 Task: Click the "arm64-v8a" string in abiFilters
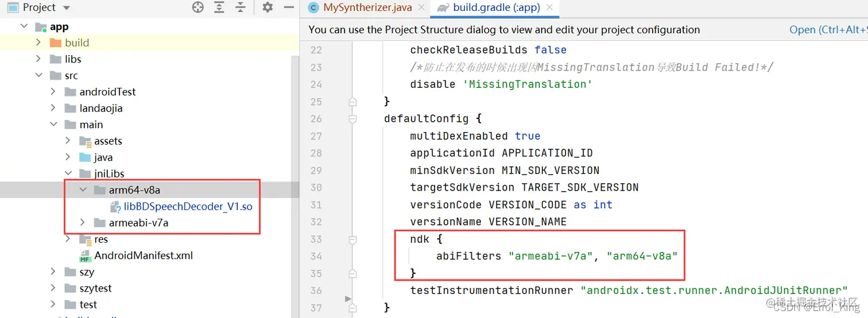[642, 256]
